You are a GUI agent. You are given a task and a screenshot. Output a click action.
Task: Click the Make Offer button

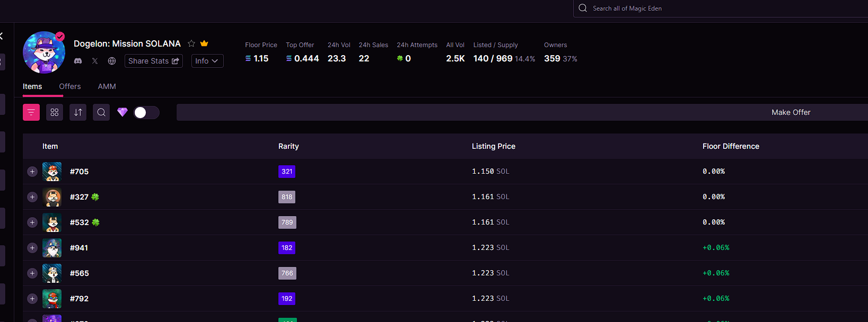[x=790, y=112]
